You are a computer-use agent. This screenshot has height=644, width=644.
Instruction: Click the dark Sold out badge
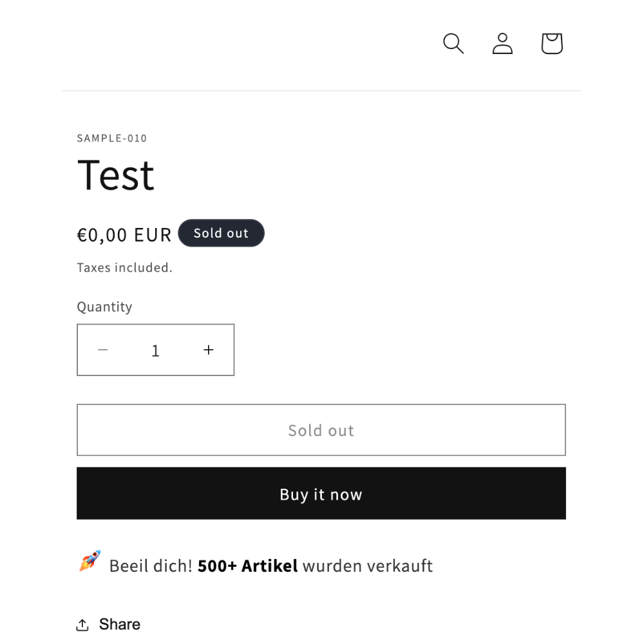pyautogui.click(x=221, y=233)
